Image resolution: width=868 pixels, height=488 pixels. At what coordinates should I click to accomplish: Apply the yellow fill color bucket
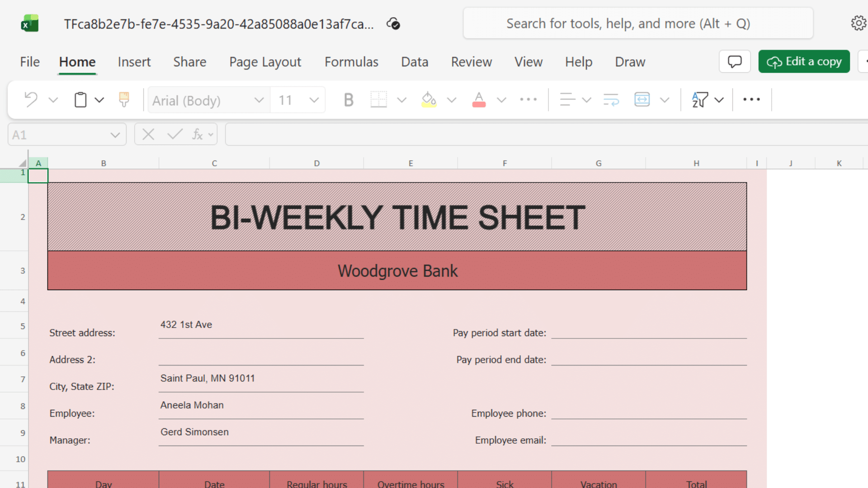tap(429, 99)
